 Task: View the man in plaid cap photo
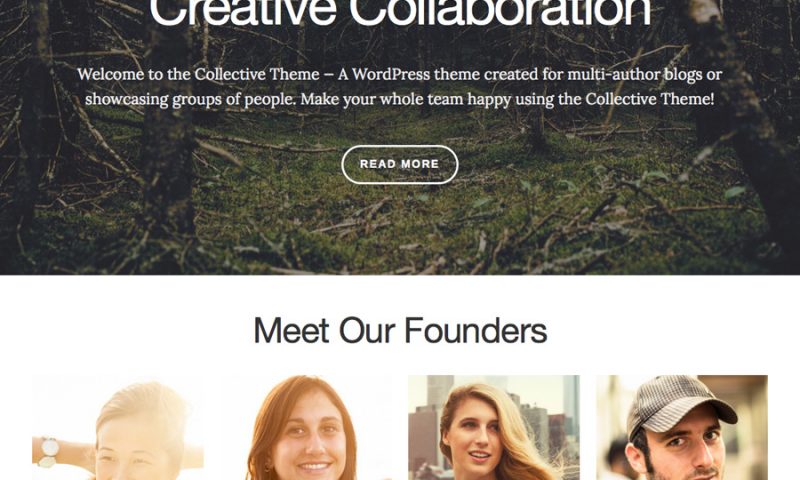pos(682,427)
